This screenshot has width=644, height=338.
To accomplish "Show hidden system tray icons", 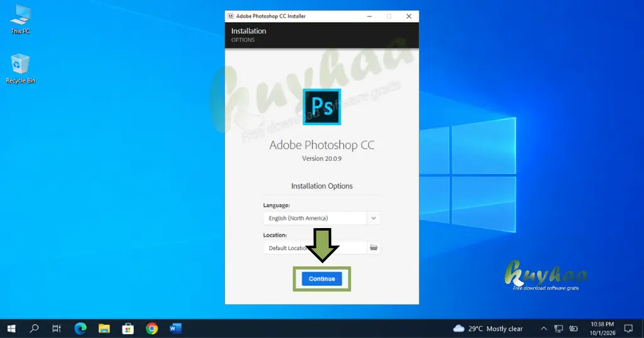I will pyautogui.click(x=543, y=329).
